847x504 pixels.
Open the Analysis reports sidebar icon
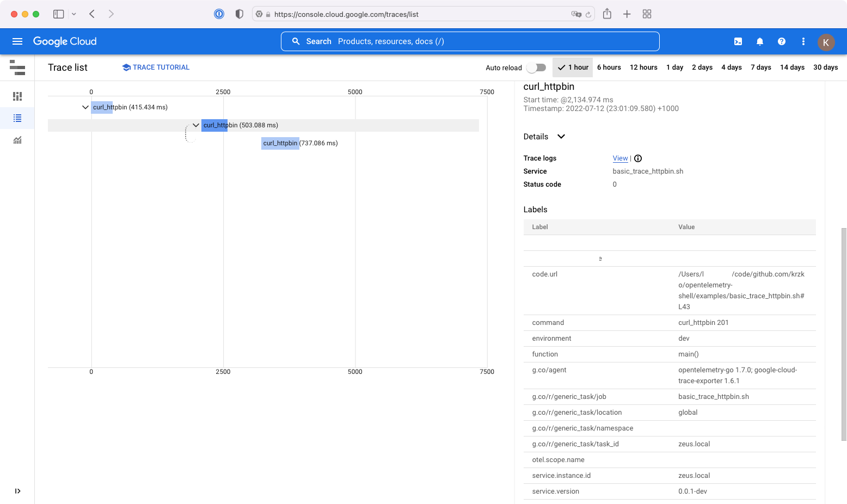click(x=17, y=140)
